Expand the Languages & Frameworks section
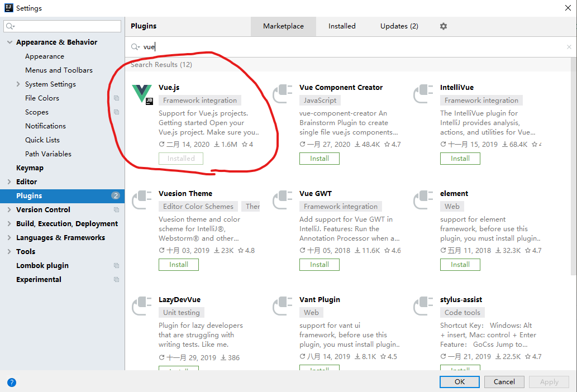The height and width of the screenshot is (392, 577). point(9,237)
